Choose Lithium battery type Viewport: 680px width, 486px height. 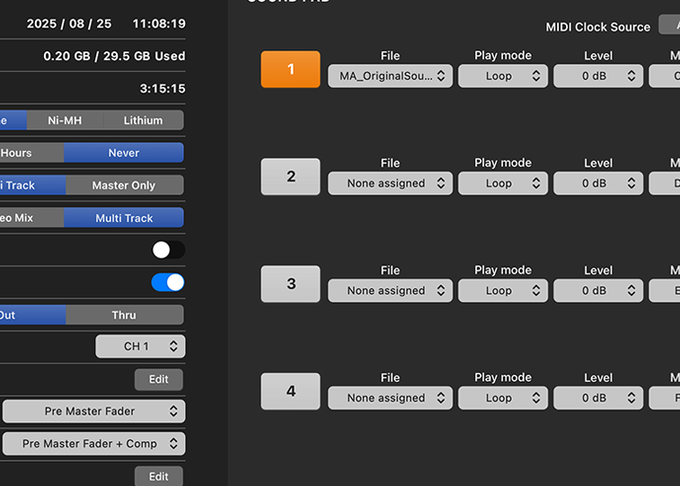point(143,120)
